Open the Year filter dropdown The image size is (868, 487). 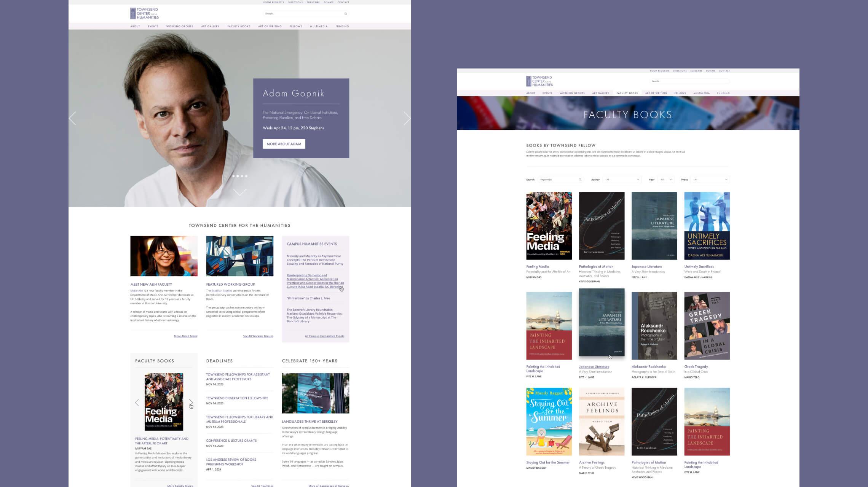tap(665, 180)
